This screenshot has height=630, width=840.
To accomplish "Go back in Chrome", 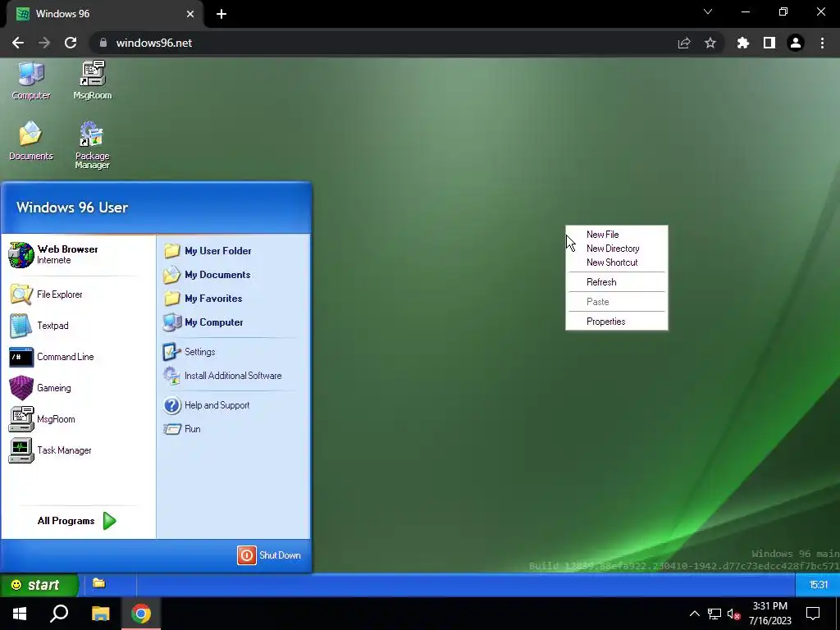I will coord(18,43).
